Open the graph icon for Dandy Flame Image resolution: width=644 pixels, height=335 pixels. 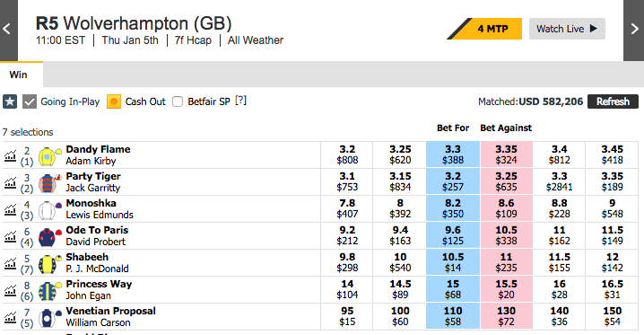(10, 155)
